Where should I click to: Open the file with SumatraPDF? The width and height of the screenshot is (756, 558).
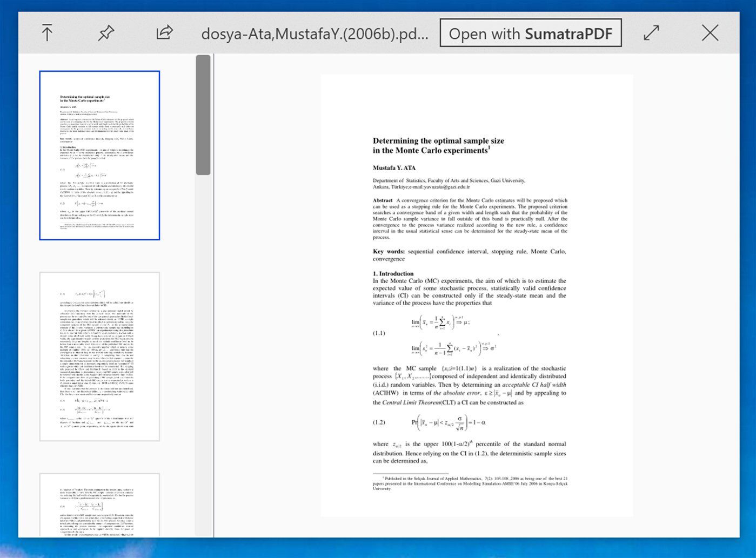click(x=531, y=33)
